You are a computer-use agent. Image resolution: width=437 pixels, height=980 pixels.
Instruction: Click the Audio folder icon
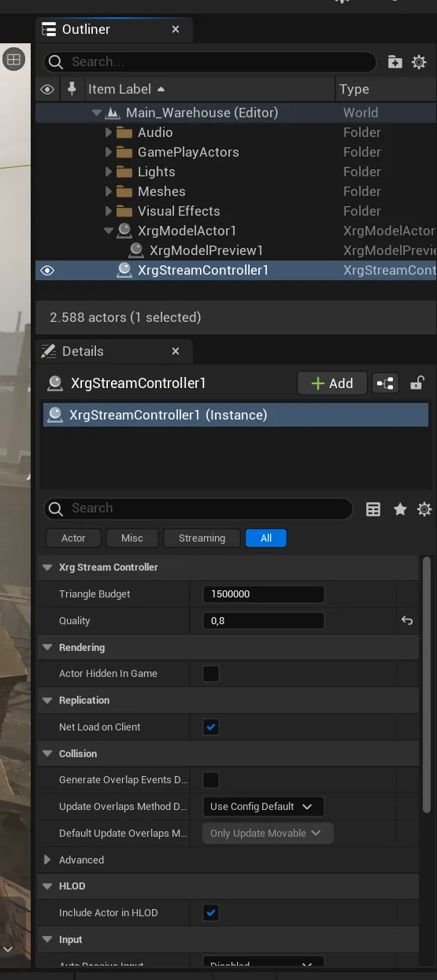[x=124, y=132]
